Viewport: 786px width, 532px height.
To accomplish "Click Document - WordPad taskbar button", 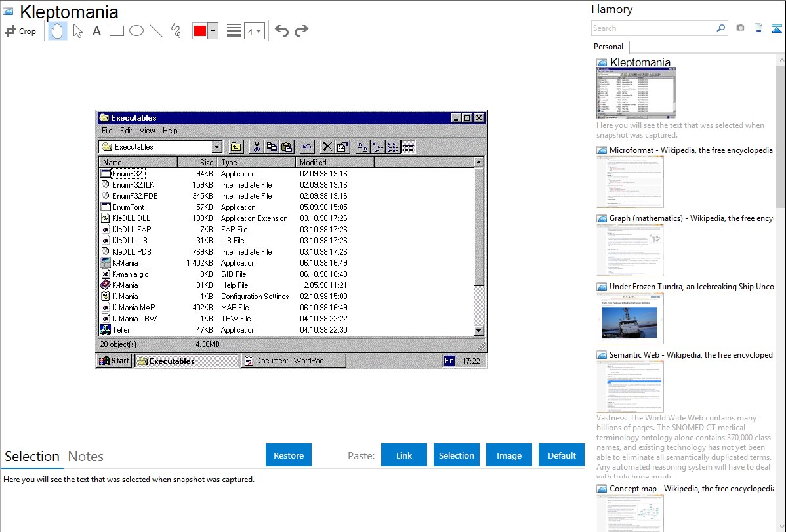I will click(294, 361).
